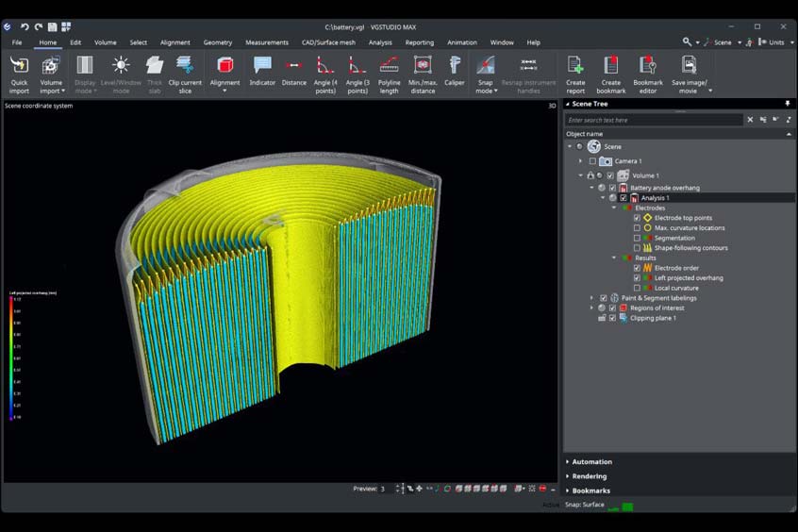Uncheck the Electrode top points checkbox

coord(638,218)
